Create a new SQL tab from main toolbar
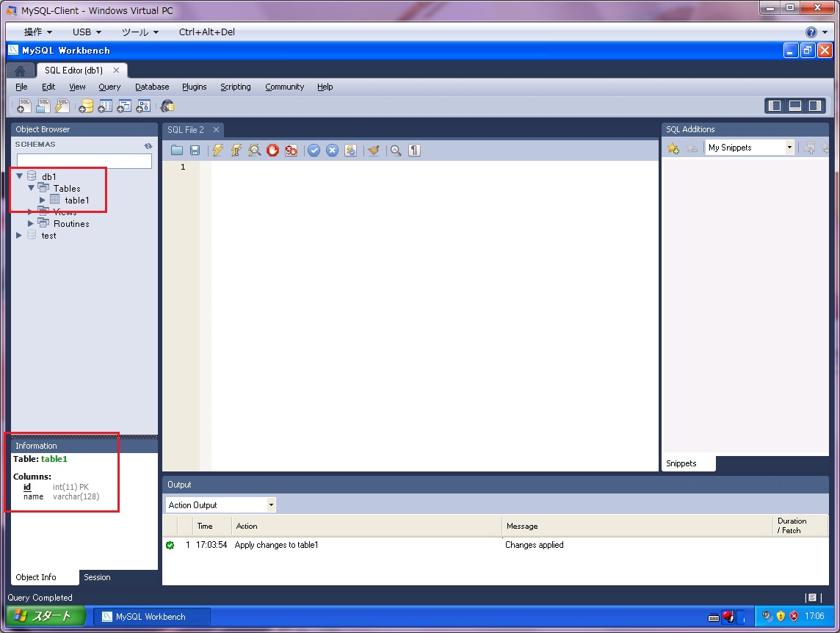Viewport: 840px width, 633px height. 24,106
